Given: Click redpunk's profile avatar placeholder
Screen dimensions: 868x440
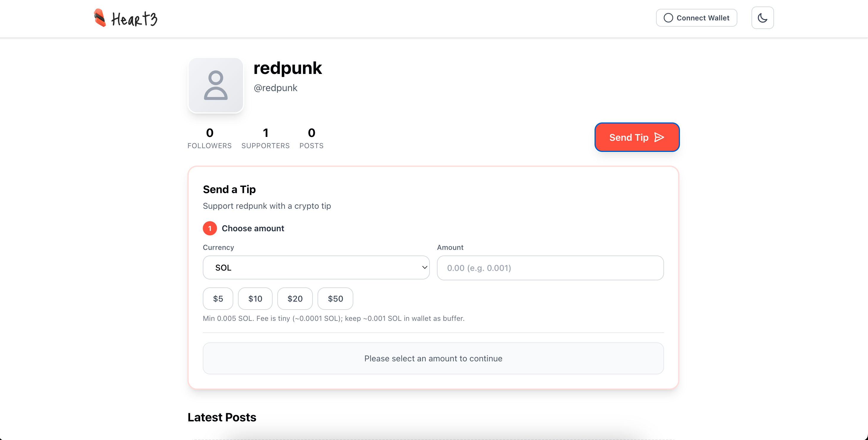Looking at the screenshot, I should (x=216, y=85).
